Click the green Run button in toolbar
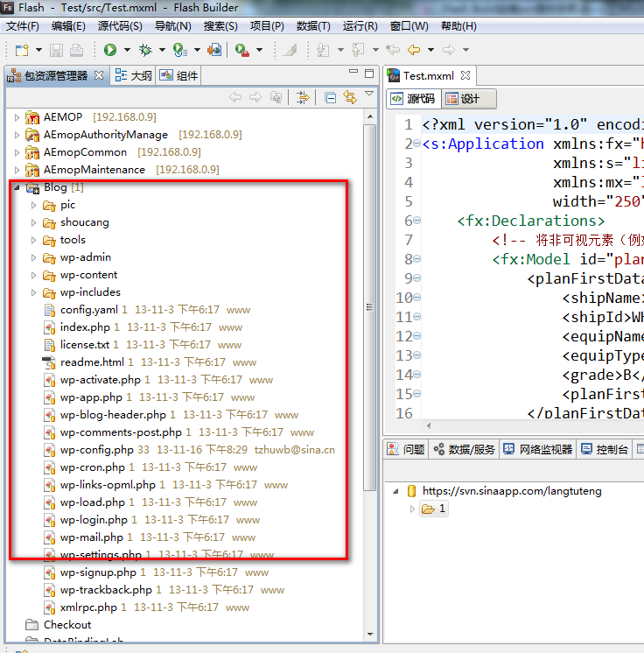Image resolution: width=644 pixels, height=653 pixels. tap(110, 50)
